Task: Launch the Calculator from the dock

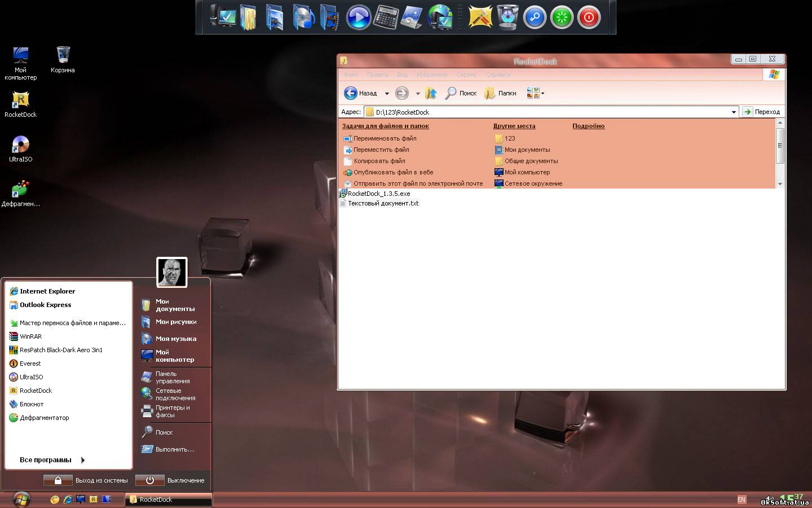Action: click(x=385, y=17)
